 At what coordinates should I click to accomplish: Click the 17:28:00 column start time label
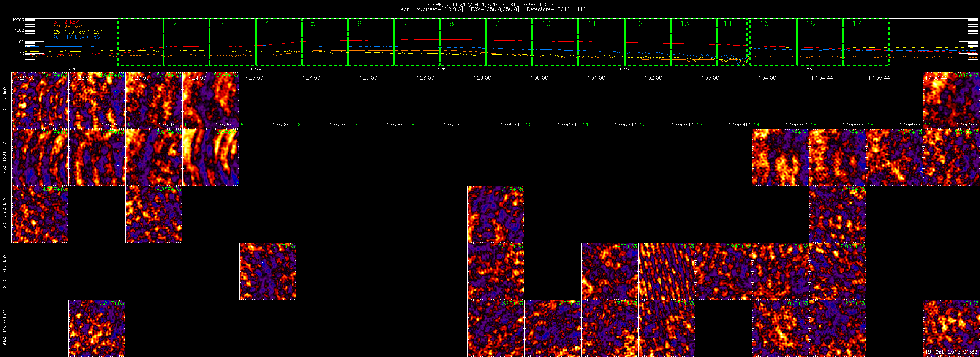pos(423,78)
